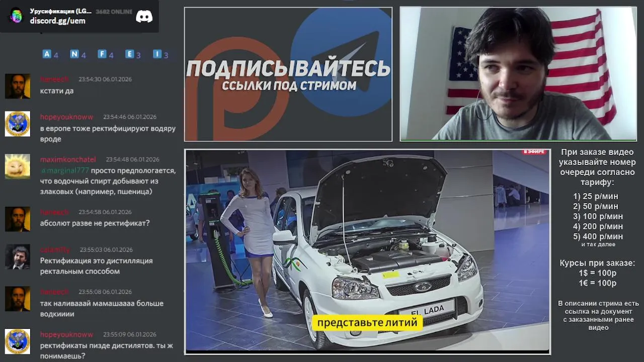This screenshot has width=644, height=362.
Task: Click message 'абсолют разве не ректификат?'
Action: tap(95, 223)
